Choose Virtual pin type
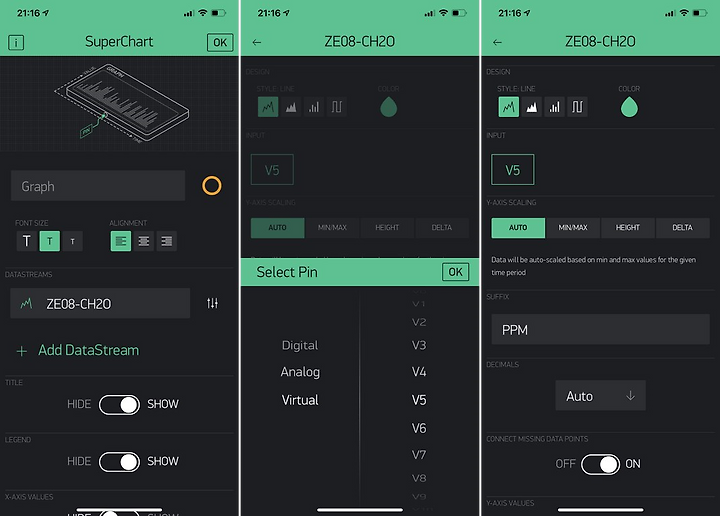 pos(300,400)
